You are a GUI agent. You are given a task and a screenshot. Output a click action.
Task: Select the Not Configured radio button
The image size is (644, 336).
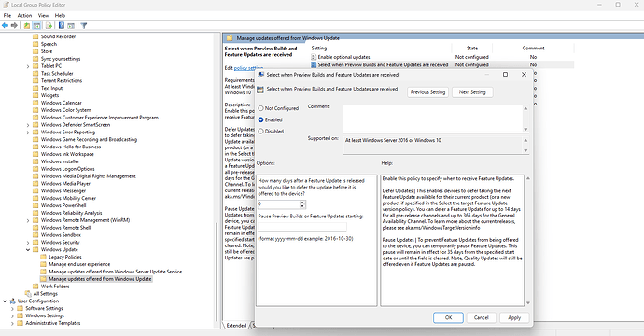tap(260, 108)
